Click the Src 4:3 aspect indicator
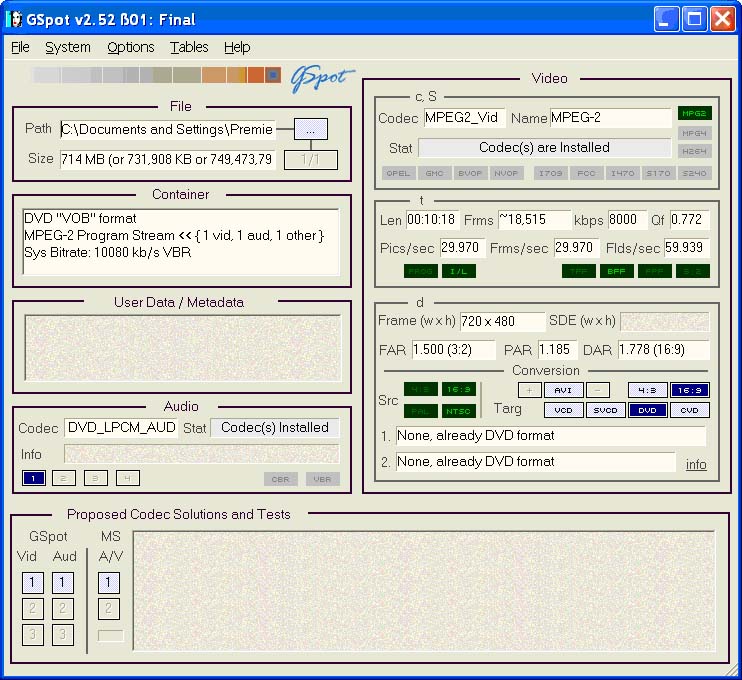Screen dimensions: 742x680 (x=421, y=389)
